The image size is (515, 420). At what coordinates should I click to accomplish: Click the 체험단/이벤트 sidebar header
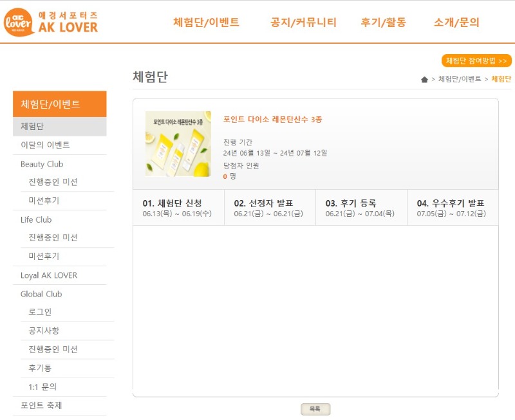coord(59,104)
